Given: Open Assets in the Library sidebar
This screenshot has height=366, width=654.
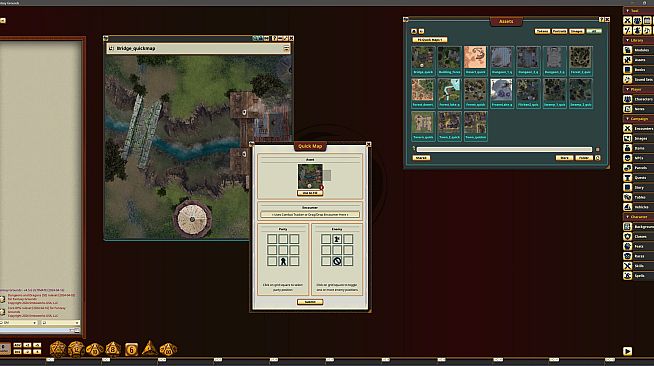Looking at the screenshot, I should tap(638, 60).
